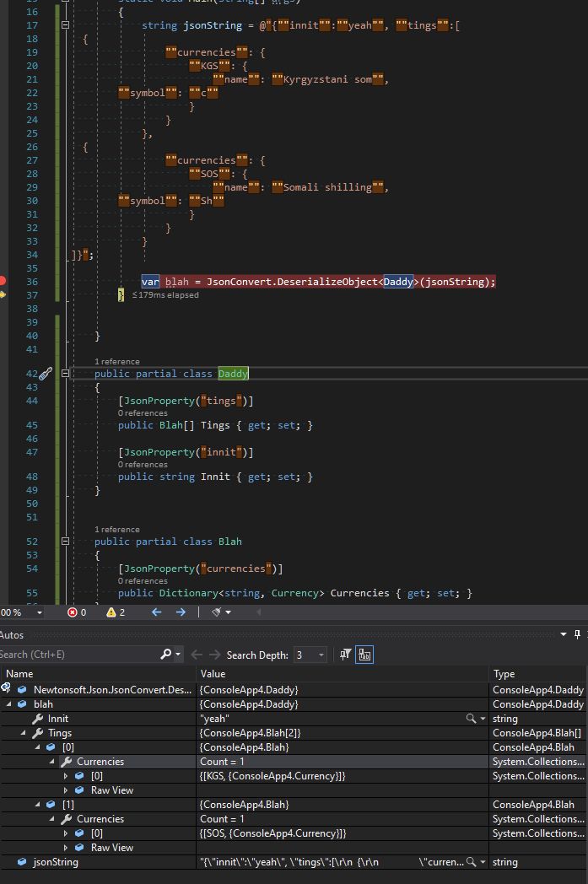Click the '0 references' CodeLens above Currencies property
This screenshot has width=588, height=884.
tap(143, 580)
